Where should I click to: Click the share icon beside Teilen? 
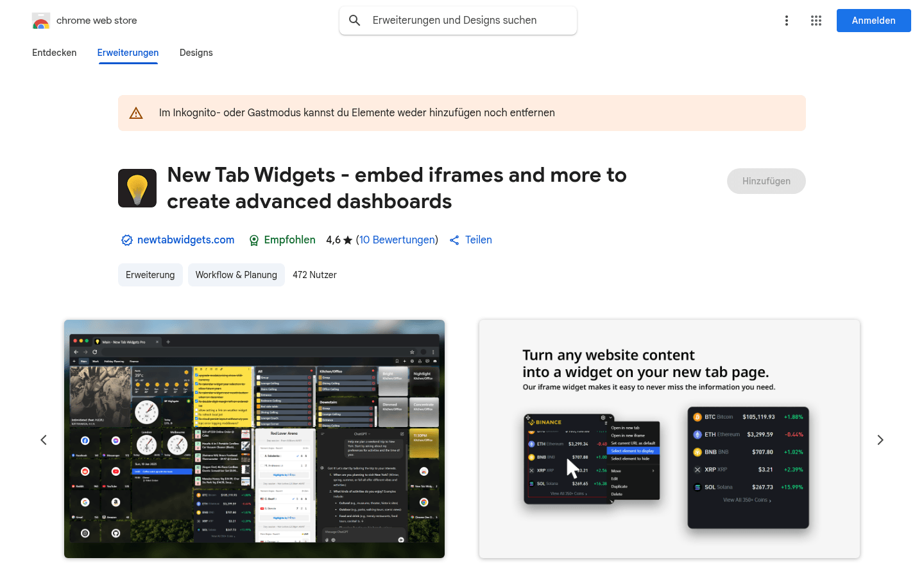454,240
